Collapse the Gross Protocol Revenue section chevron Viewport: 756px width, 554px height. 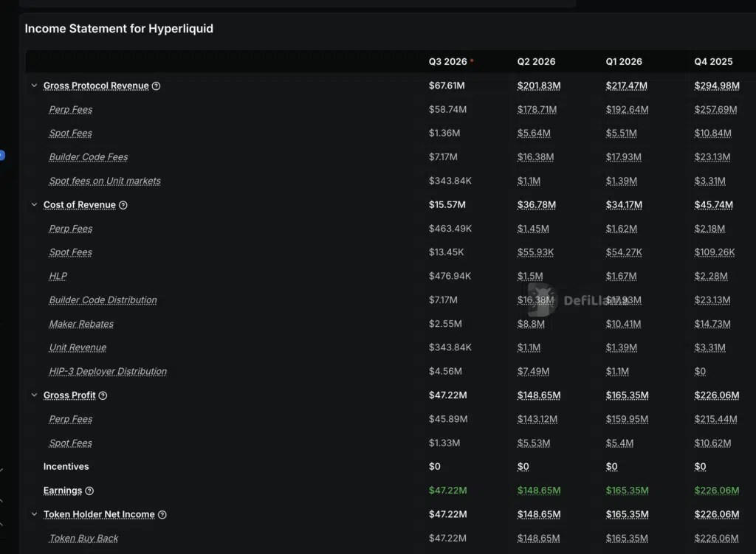[34, 86]
